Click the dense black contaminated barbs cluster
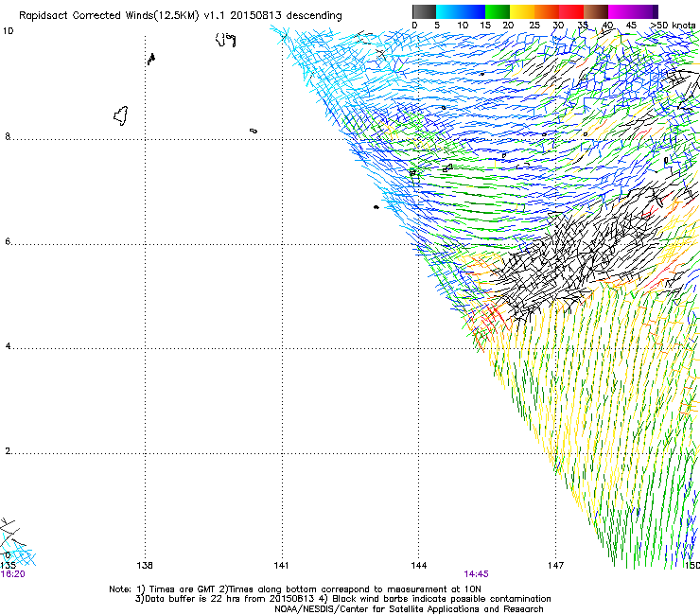Screen dimensions: 700x615 pyautogui.click(x=576, y=255)
